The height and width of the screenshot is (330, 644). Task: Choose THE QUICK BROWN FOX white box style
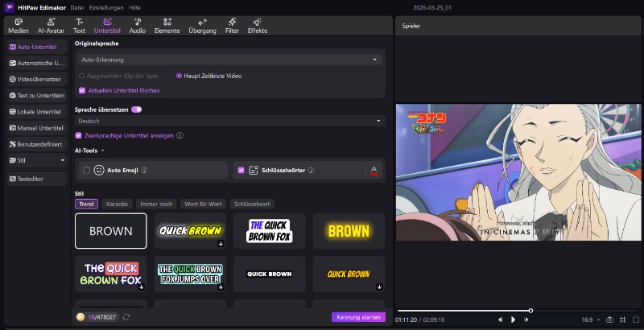point(270,231)
